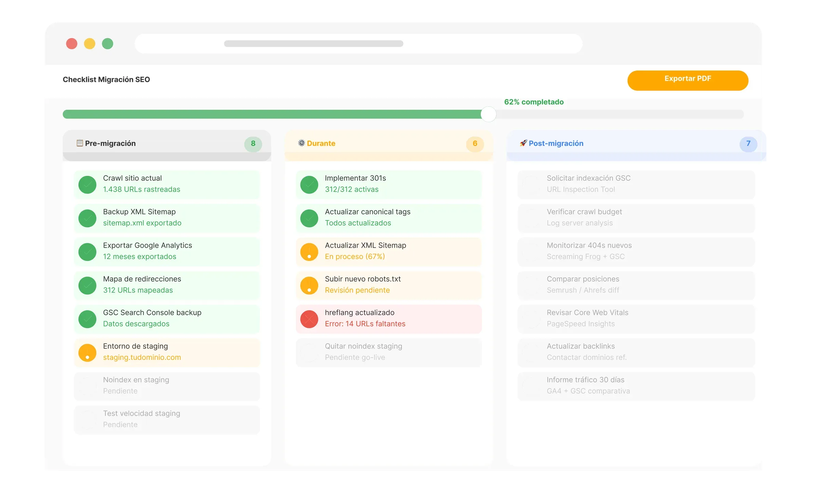Click orange status icon for Actualizar XML Sitemap
The width and height of the screenshot is (818, 504).
pyautogui.click(x=309, y=252)
